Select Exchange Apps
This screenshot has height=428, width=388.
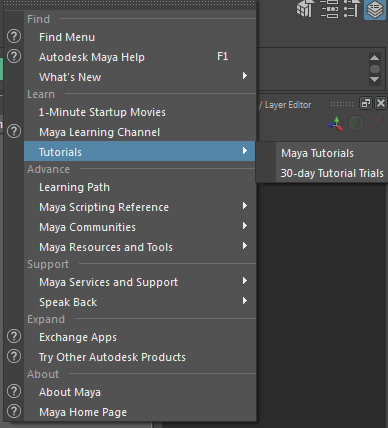[140, 337]
